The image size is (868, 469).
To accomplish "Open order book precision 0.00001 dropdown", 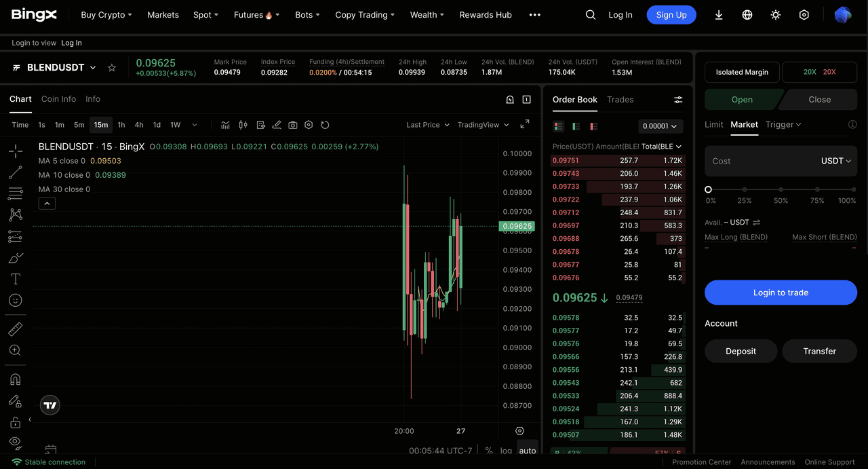I will click(660, 126).
